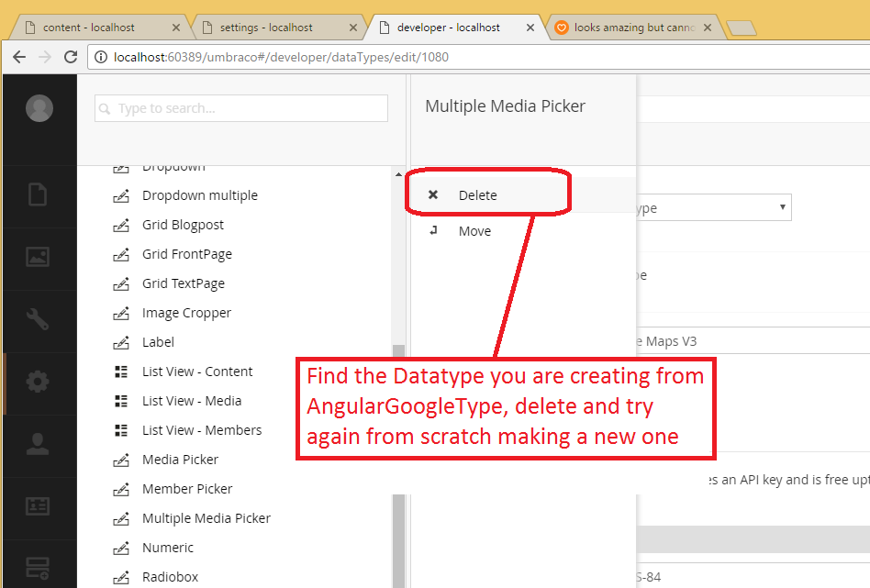Select Grid TextPage data type
This screenshot has height=588, width=870.
(x=184, y=283)
